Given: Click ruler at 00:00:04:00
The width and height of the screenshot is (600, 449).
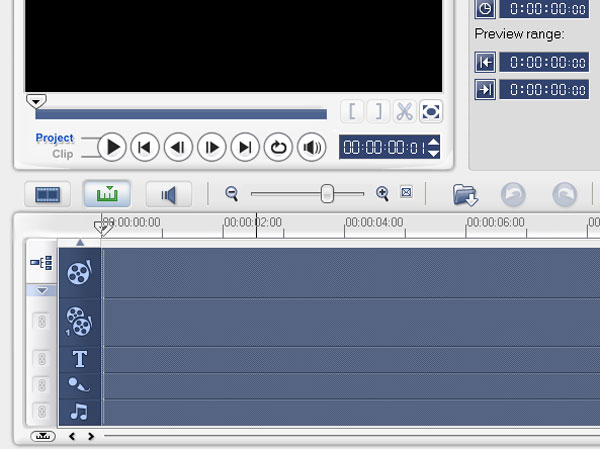Looking at the screenshot, I should [x=374, y=222].
